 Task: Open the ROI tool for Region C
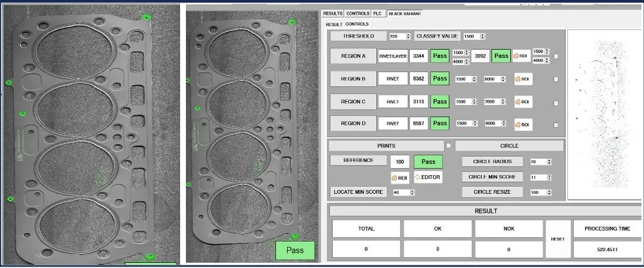point(522,102)
